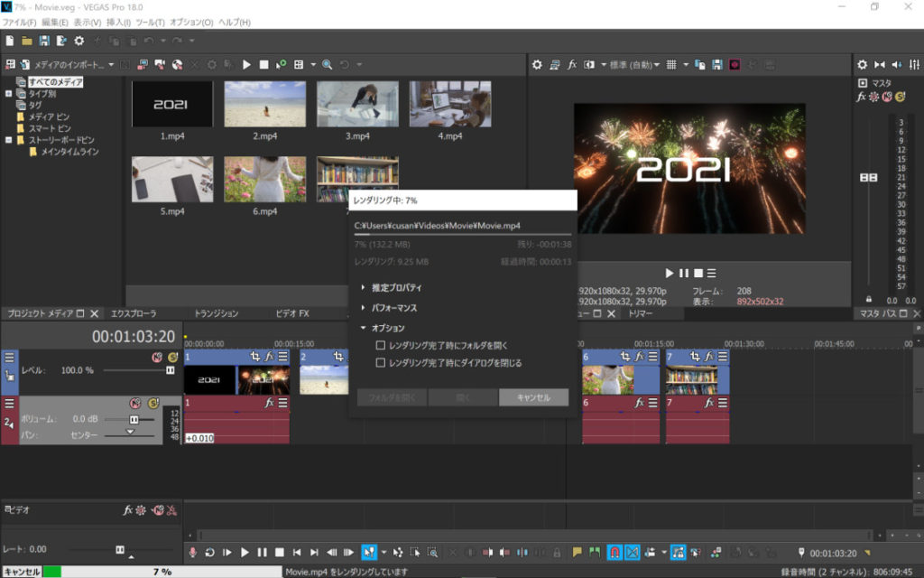The image size is (924, 578).
Task: Open the ツール(T) menu
Action: (148, 22)
